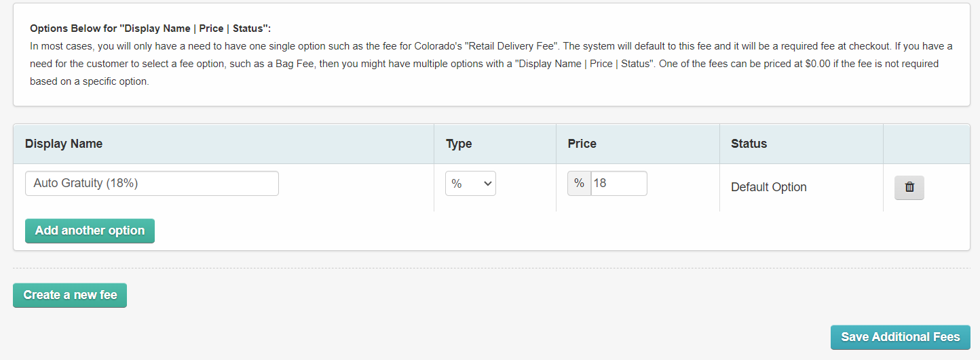This screenshot has height=360, width=980.
Task: Create a new fee
Action: (70, 295)
